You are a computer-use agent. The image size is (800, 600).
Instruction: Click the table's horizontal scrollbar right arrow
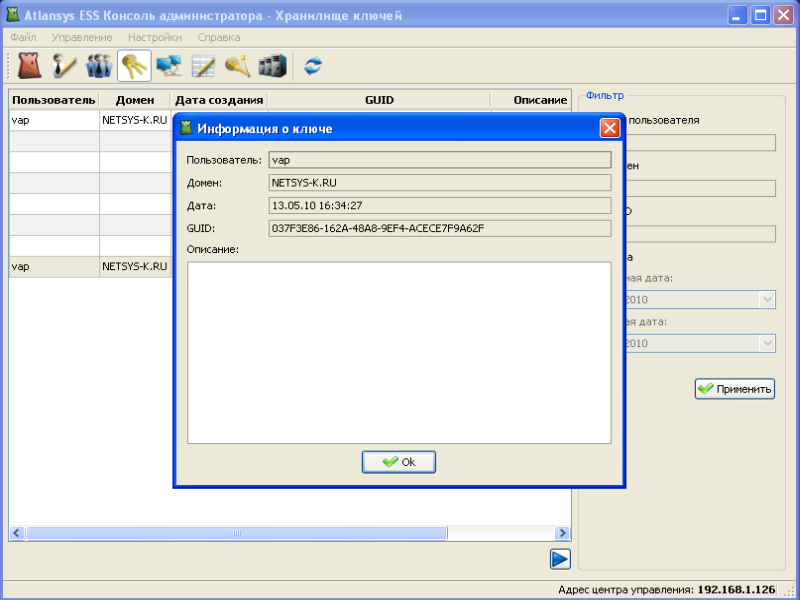[x=563, y=533]
